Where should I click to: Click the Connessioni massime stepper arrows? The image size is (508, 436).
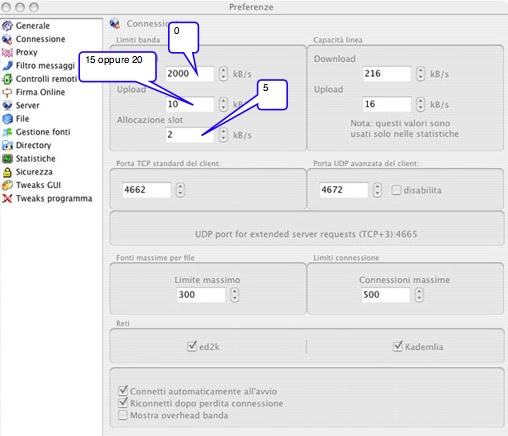click(x=419, y=295)
